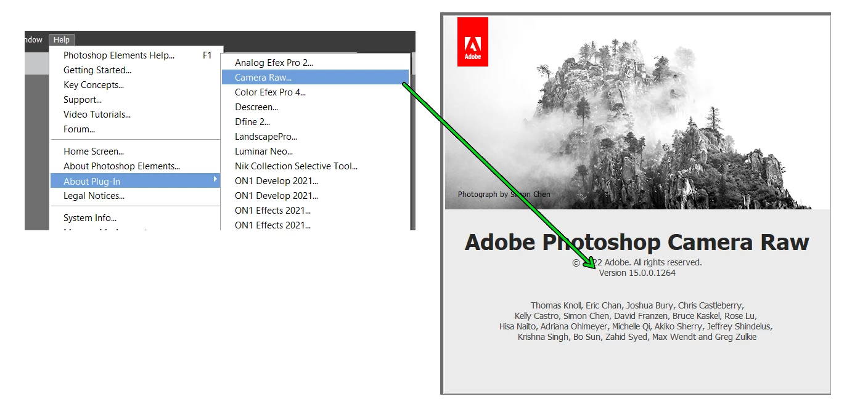The image size is (868, 407).
Task: Choose Luminar Neo... from submenu
Action: pyautogui.click(x=264, y=151)
